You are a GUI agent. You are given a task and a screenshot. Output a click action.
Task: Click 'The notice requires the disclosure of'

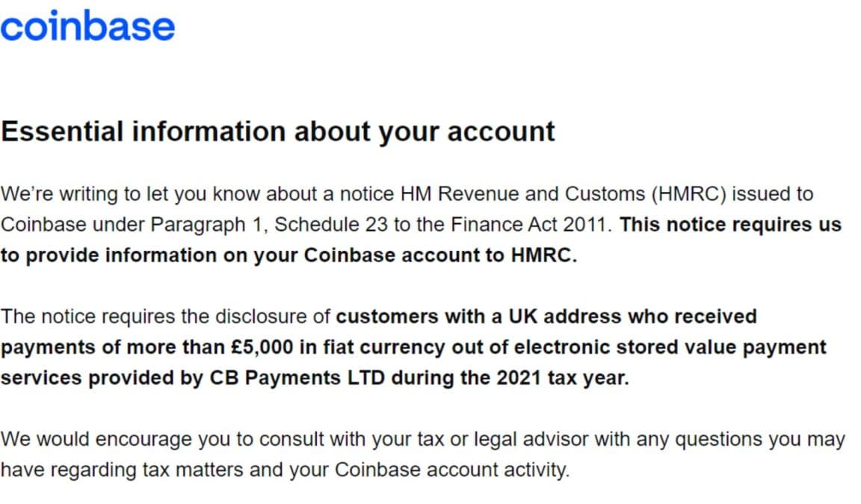tap(165, 317)
